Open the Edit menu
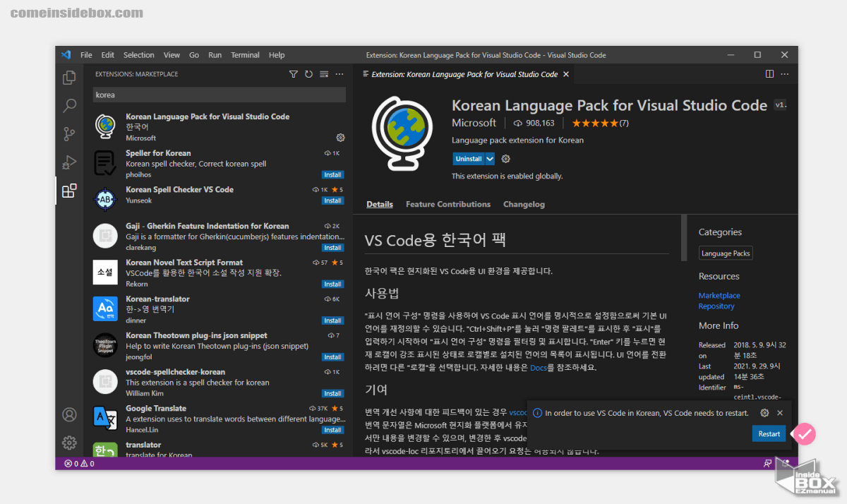Image resolution: width=847 pixels, height=504 pixels. [x=107, y=55]
